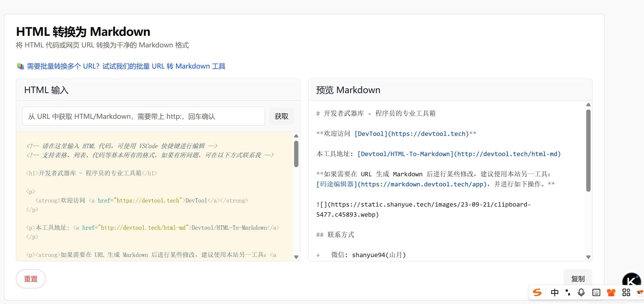
Task: Open the soft keyboard icon in input tray
Action: click(x=596, y=292)
